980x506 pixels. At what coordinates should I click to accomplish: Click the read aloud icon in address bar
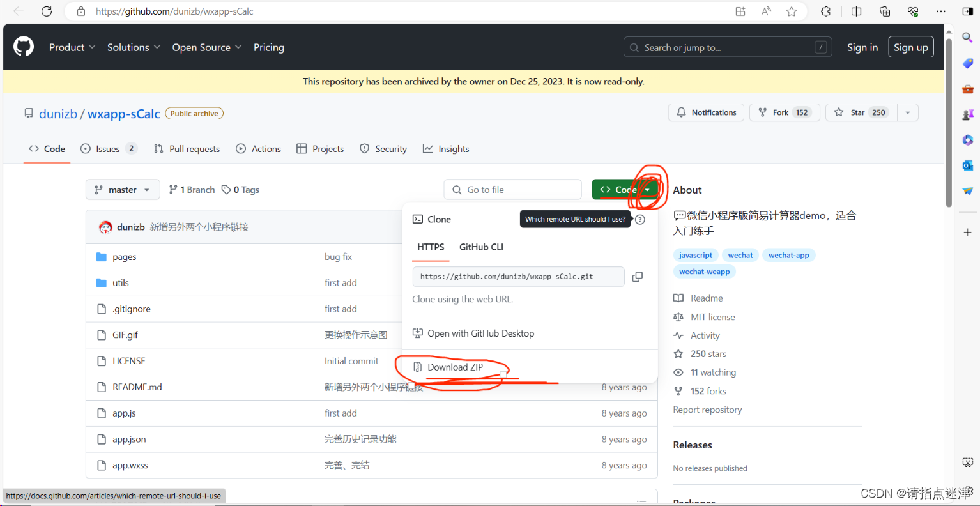(x=766, y=11)
